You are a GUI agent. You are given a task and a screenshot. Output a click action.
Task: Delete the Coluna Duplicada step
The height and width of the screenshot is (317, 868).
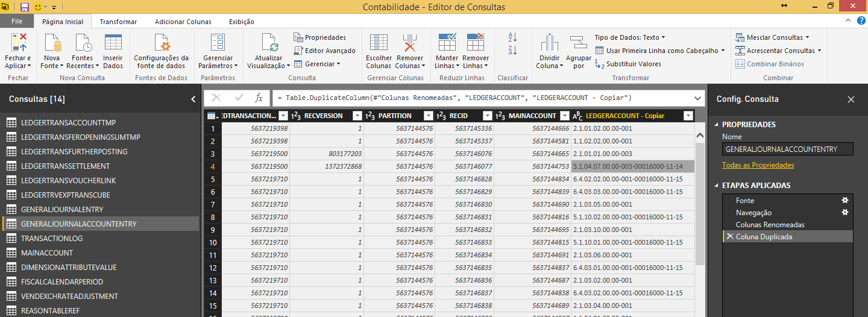730,237
